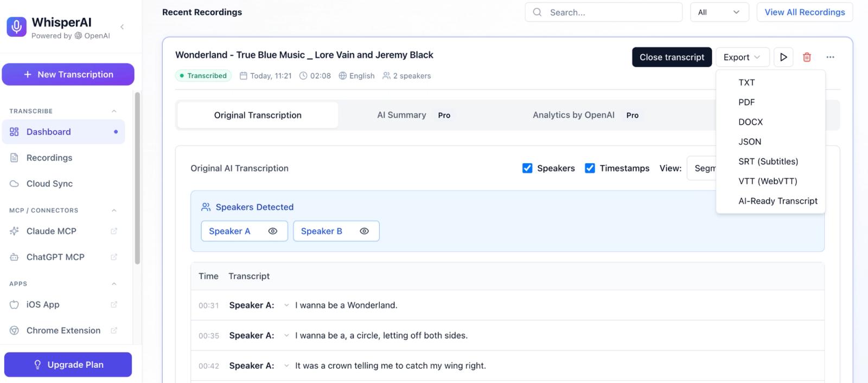Screen dimensions: 868x383
Task: Click the 00:42 timestamp
Action: coord(208,366)
